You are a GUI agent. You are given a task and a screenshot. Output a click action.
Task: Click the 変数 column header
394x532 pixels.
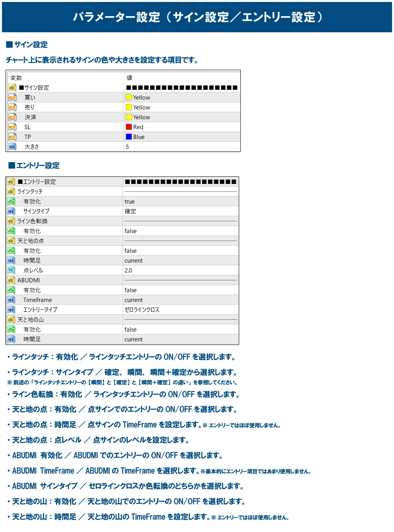pos(16,78)
